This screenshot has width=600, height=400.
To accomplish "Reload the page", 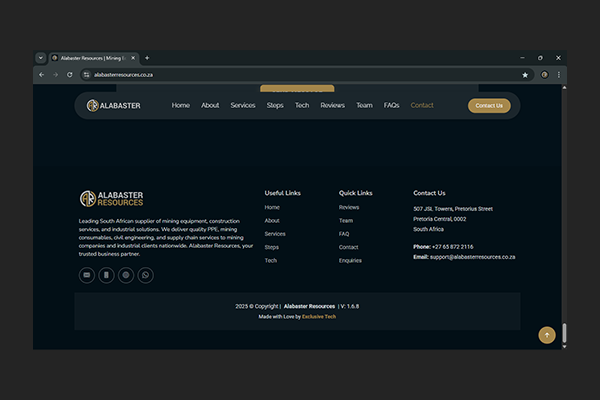I will pos(70,75).
